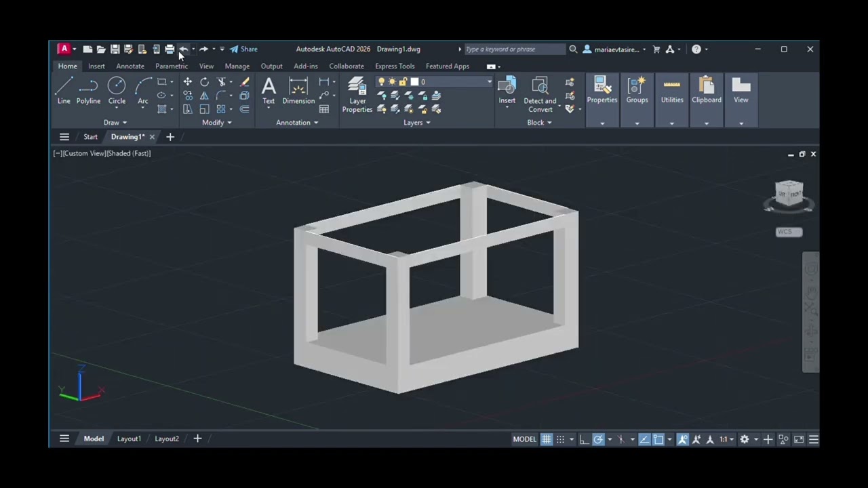Toggle 2D object snap in status bar
Image resolution: width=868 pixels, height=488 pixels.
pos(658,439)
